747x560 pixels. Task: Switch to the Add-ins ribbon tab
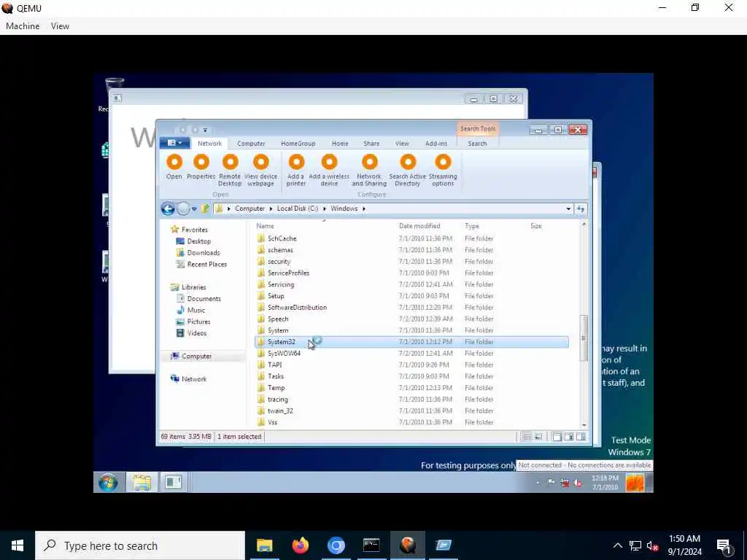click(436, 144)
